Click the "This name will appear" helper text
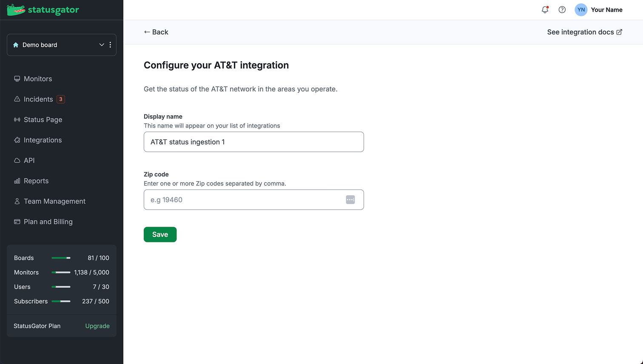 [x=212, y=126]
